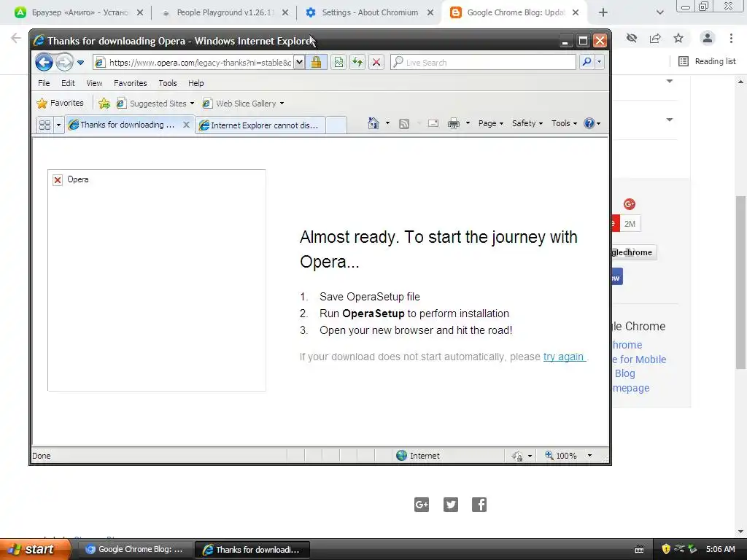Open the command bar Tools dropdown
Image resolution: width=747 pixels, height=560 pixels.
tap(564, 123)
